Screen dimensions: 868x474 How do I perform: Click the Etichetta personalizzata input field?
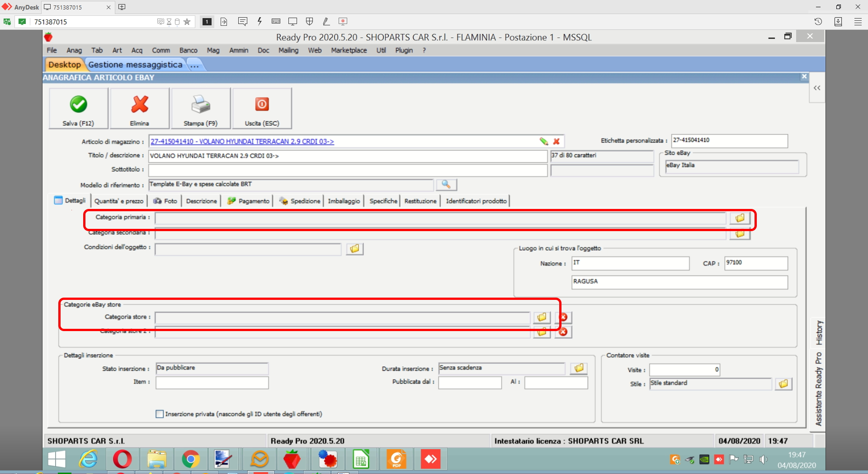point(729,141)
